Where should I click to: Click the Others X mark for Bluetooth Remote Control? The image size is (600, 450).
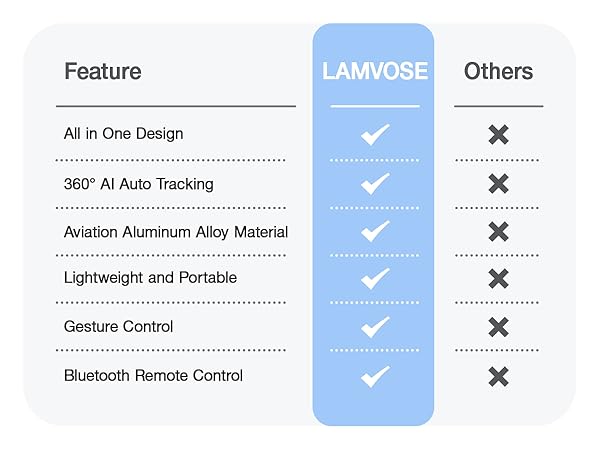pos(498,376)
